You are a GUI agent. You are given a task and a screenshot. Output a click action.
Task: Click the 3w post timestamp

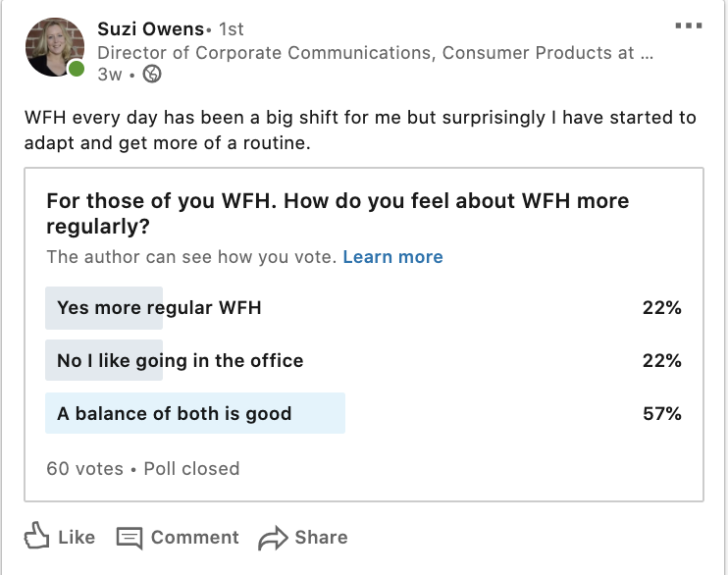tap(109, 74)
